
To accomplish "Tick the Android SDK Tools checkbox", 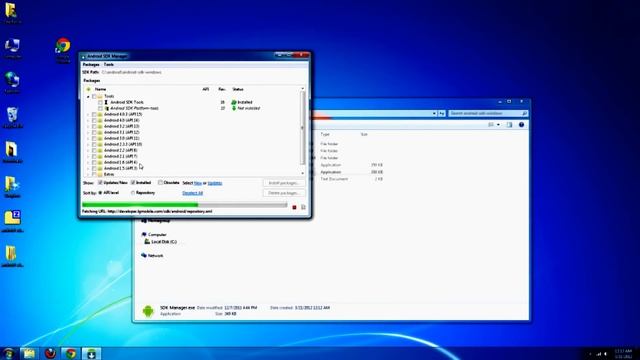I will pyautogui.click(x=100, y=102).
